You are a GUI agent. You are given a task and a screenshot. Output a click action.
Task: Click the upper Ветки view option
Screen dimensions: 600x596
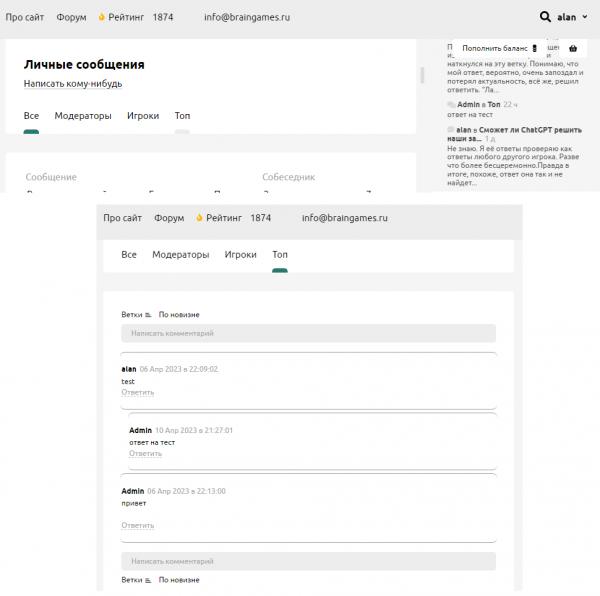(132, 315)
